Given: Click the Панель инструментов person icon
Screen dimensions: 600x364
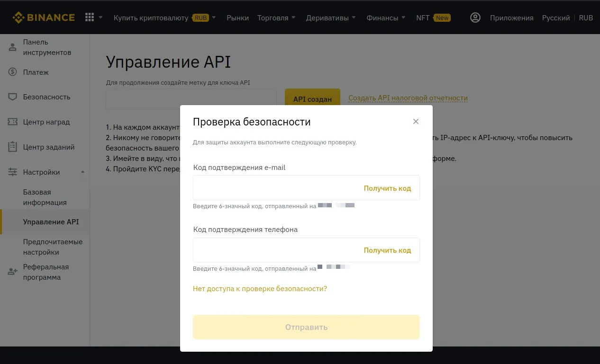Looking at the screenshot, I should coord(12,47).
